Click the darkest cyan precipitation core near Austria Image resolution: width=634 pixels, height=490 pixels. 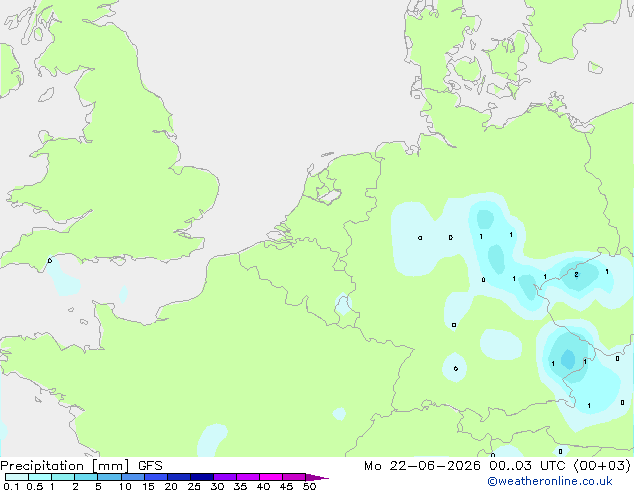(x=568, y=359)
